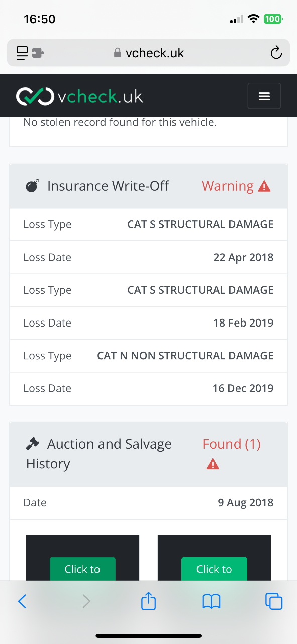Tap the bomb icon beside Insurance Write-Off

pyautogui.click(x=32, y=186)
